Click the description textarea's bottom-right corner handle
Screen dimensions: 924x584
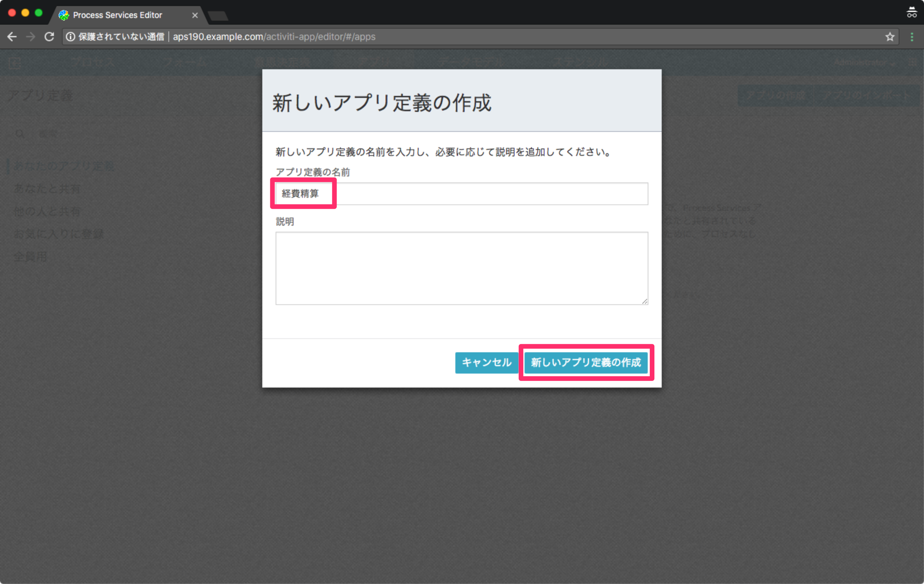click(x=645, y=301)
